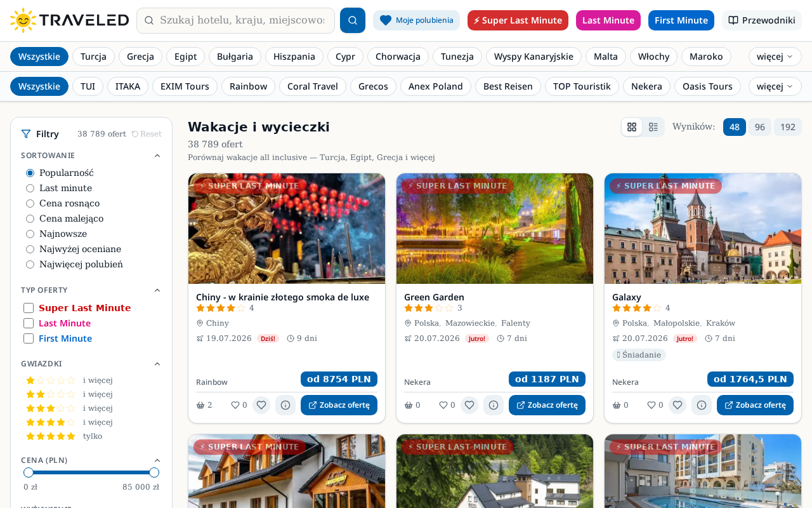
Task: Check the Last Minute offer type
Action: (29, 323)
